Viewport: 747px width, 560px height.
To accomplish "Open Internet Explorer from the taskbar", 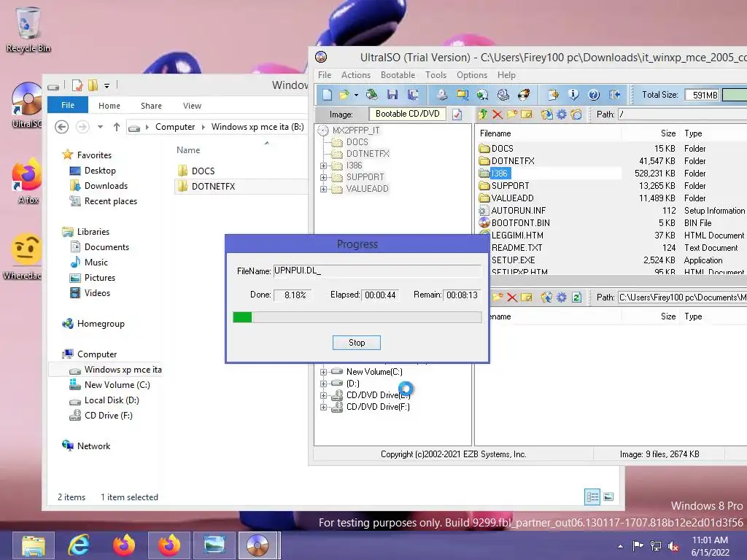I will [79, 545].
